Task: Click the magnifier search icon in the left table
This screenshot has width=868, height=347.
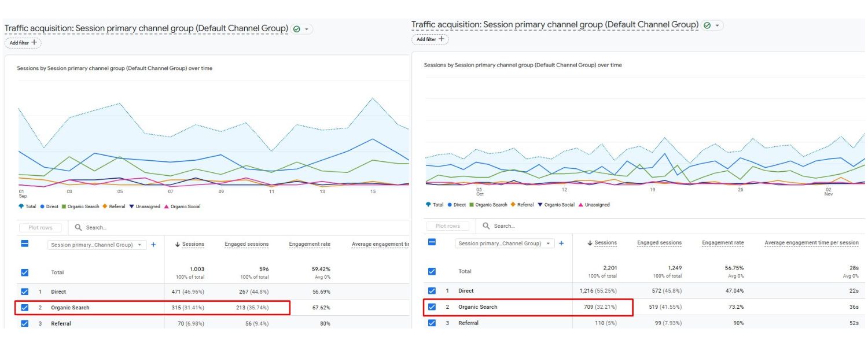Action: pyautogui.click(x=79, y=228)
